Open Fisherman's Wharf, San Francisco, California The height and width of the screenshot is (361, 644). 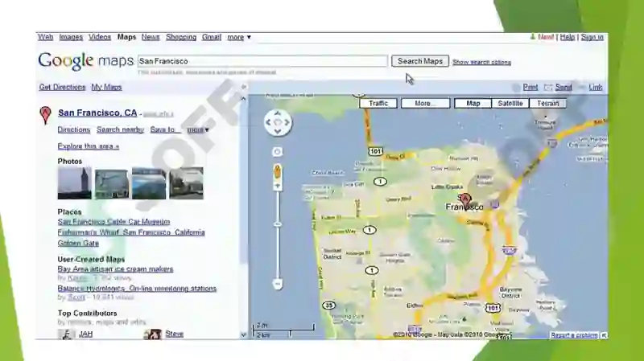click(x=131, y=232)
